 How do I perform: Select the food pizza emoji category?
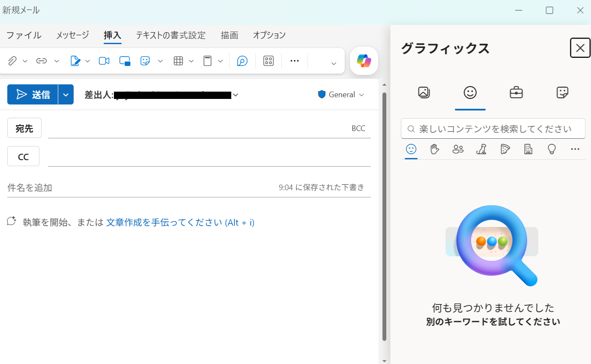point(505,149)
